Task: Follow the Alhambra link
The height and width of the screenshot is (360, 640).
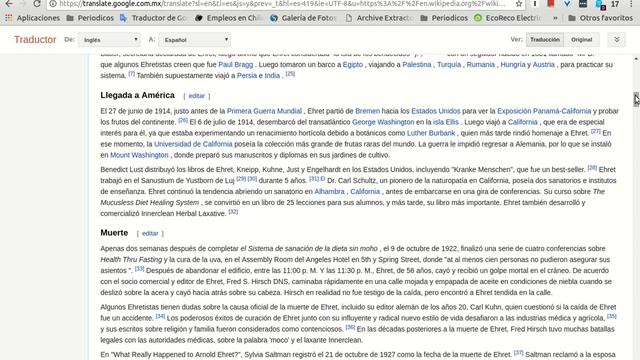Action: click(x=329, y=191)
